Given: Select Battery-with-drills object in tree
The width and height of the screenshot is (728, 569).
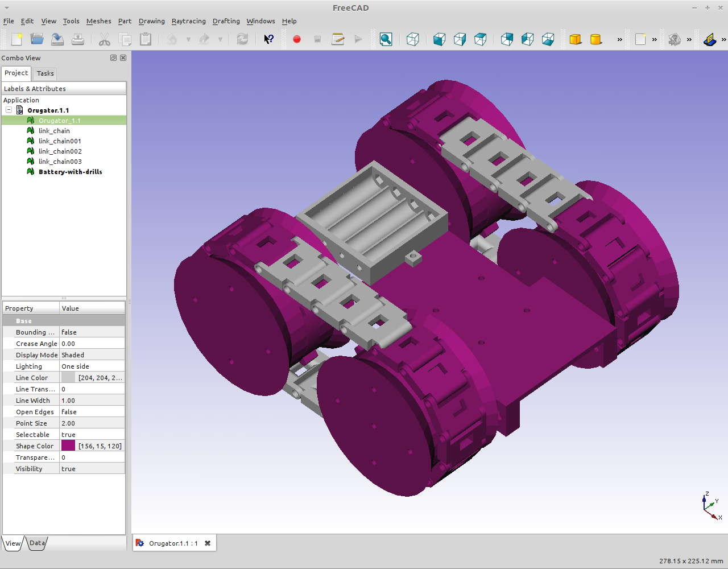Looking at the screenshot, I should pyautogui.click(x=70, y=172).
